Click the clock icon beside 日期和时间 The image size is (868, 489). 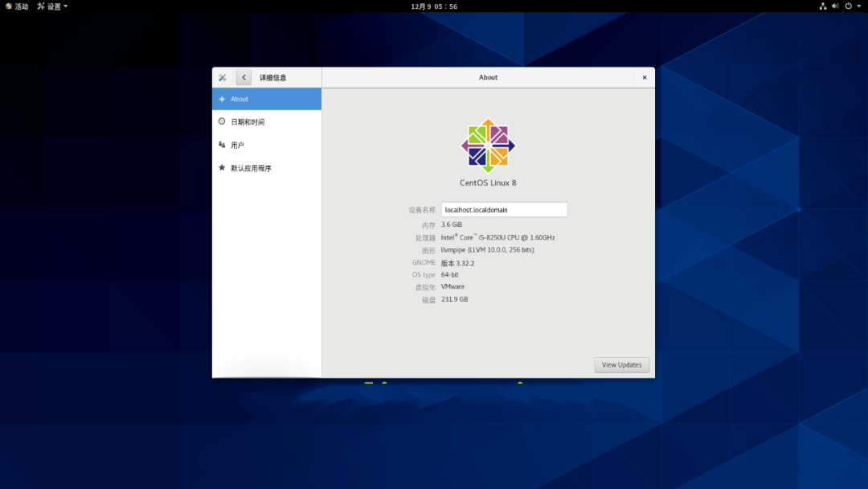pyautogui.click(x=222, y=121)
